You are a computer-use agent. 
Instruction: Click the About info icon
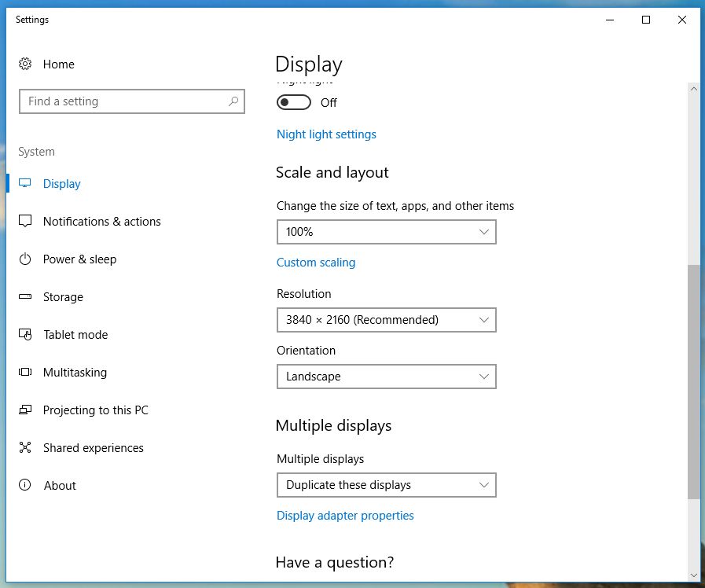[24, 484]
